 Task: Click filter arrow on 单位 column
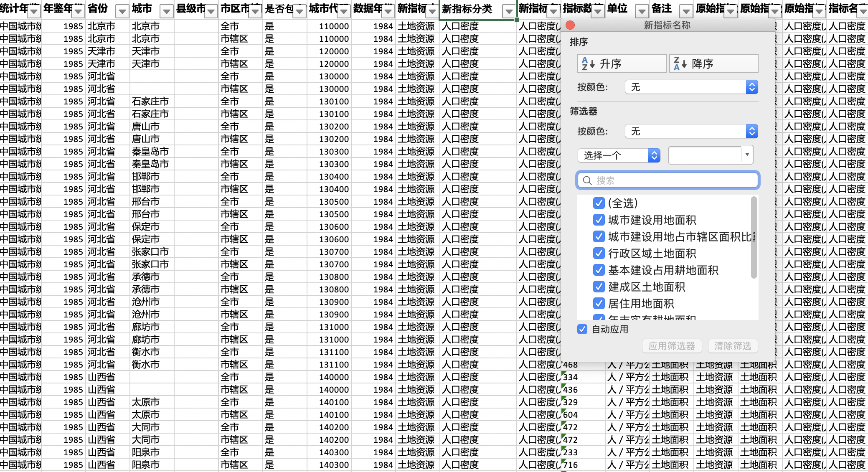642,11
